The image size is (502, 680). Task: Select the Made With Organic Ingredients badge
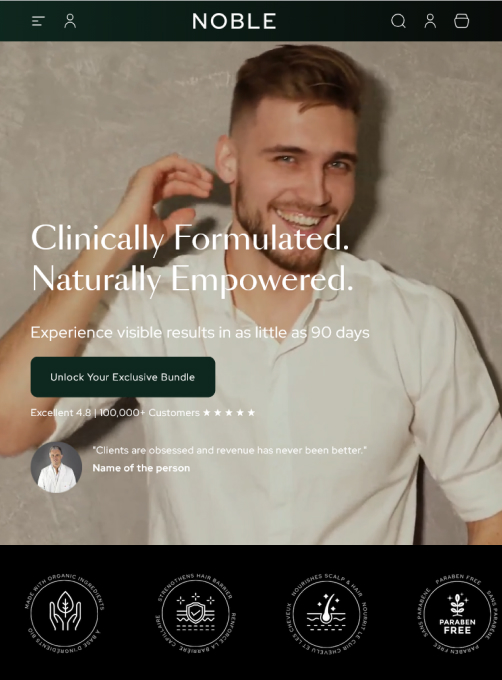(x=65, y=613)
